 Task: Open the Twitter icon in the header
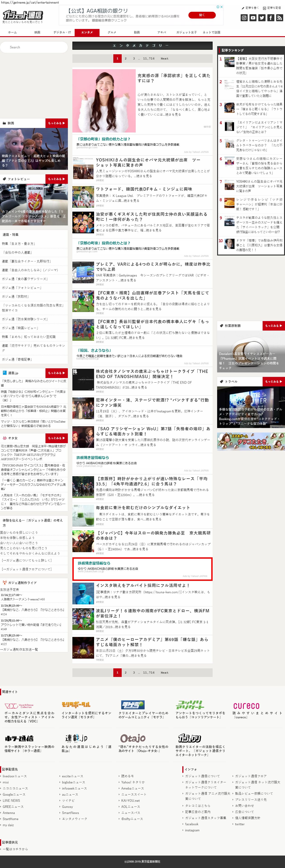point(262,18)
